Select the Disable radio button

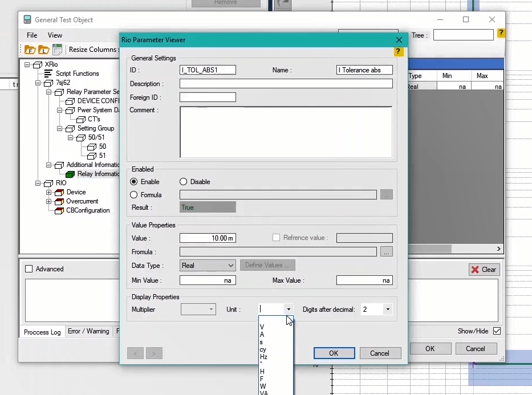tap(184, 182)
